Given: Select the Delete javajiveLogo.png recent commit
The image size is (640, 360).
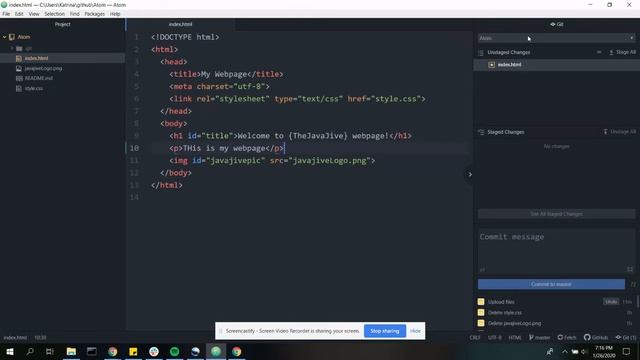Looking at the screenshot, I should pos(514,323).
